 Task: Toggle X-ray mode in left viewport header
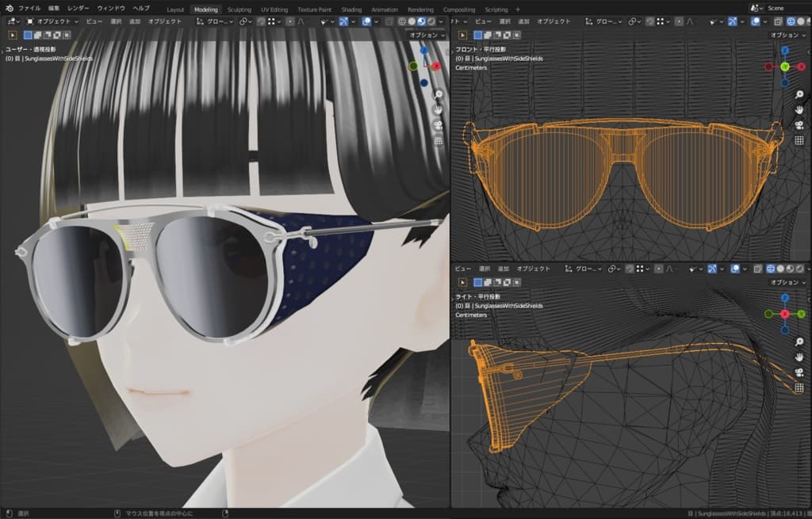click(x=388, y=21)
